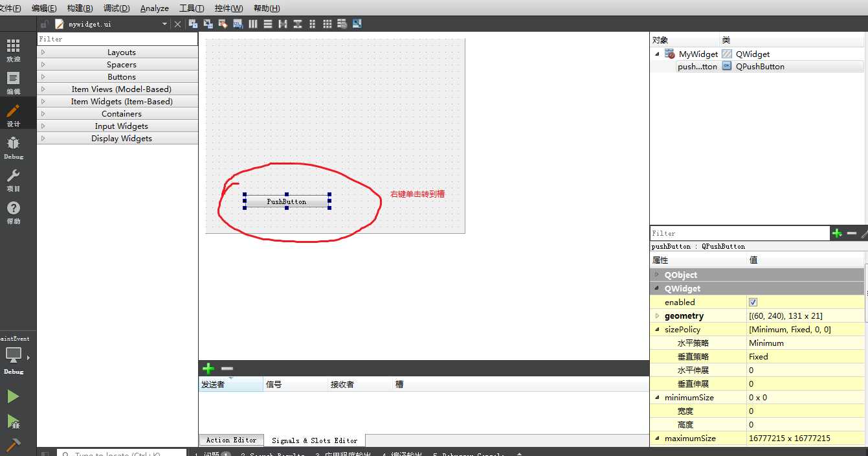Screen dimensions: 868x456
Task: Click Adjust Size toolbar icon
Action: pos(357,24)
